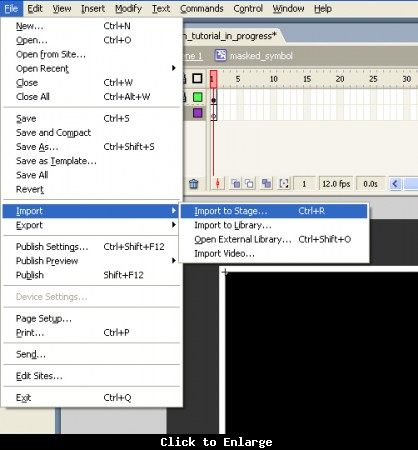Open the Modify menu

tap(128, 8)
